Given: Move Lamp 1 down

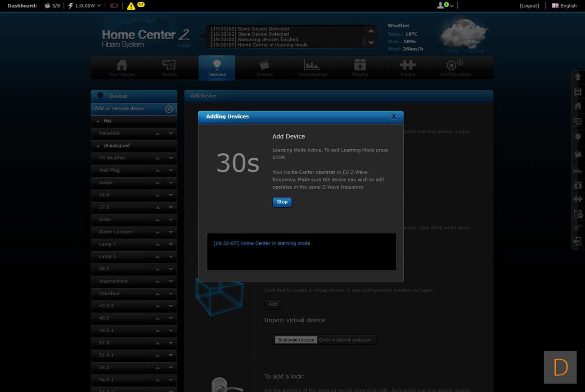Looking at the screenshot, I should (171, 244).
